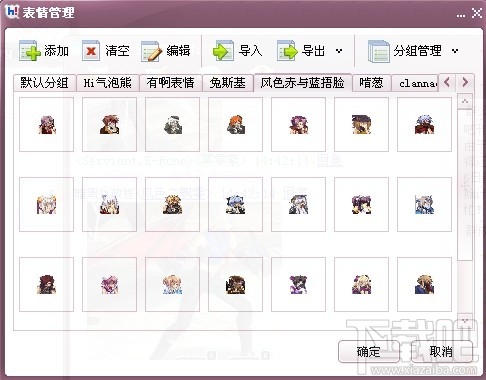Select first emoticon in second row
Viewport: 486px width, 380px height.
(x=46, y=204)
